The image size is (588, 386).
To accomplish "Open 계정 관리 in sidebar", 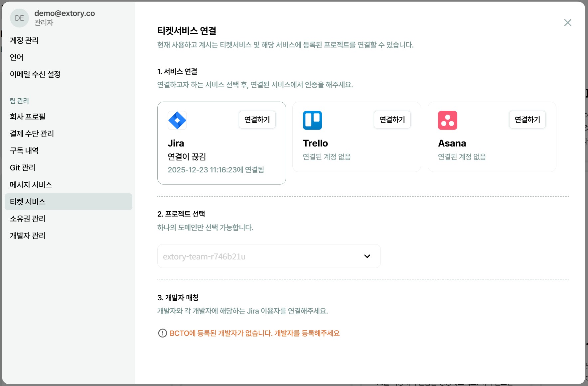I will [24, 40].
